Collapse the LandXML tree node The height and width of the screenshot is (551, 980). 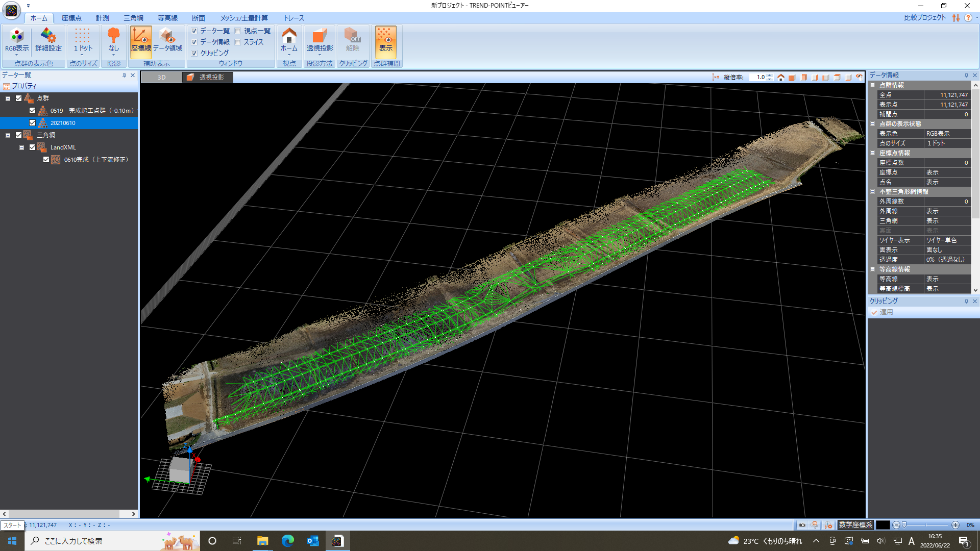pos(22,147)
